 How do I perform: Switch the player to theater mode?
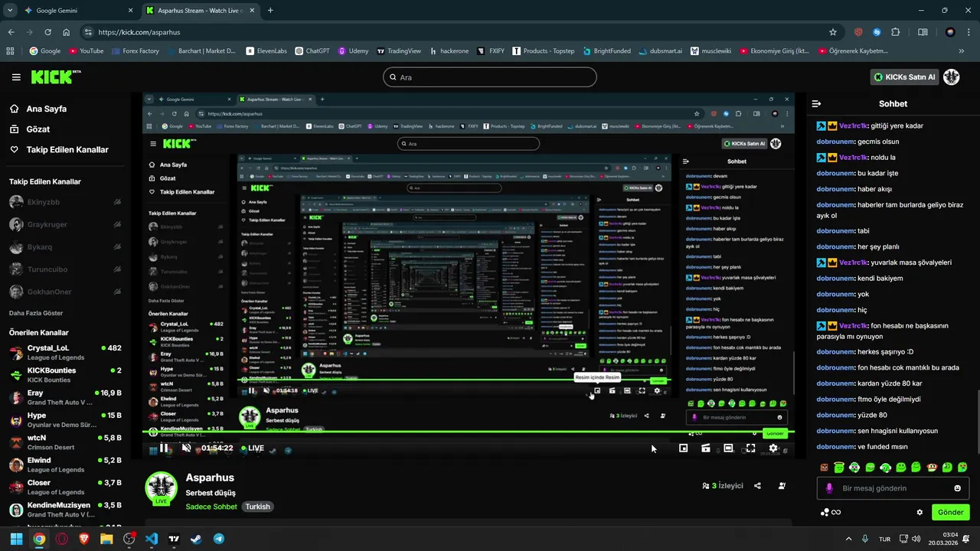click(x=728, y=448)
